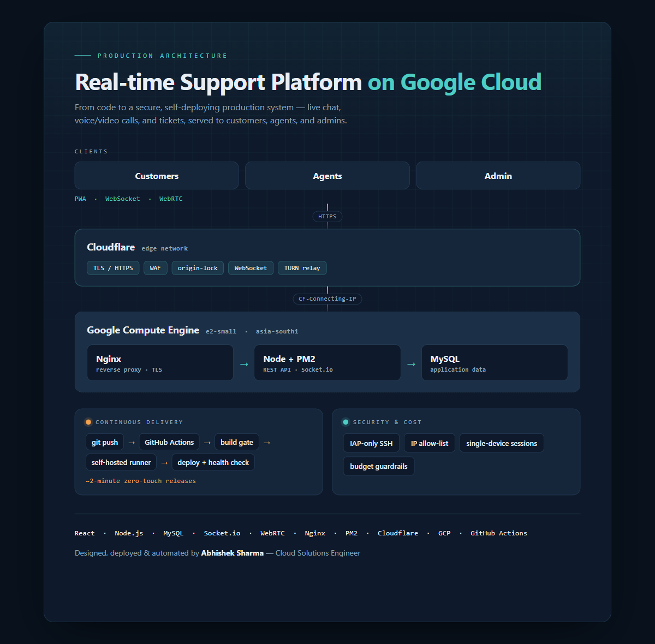Select the WAF chip under Cloudflare
Viewport: 655px width, 644px height.
pos(156,268)
